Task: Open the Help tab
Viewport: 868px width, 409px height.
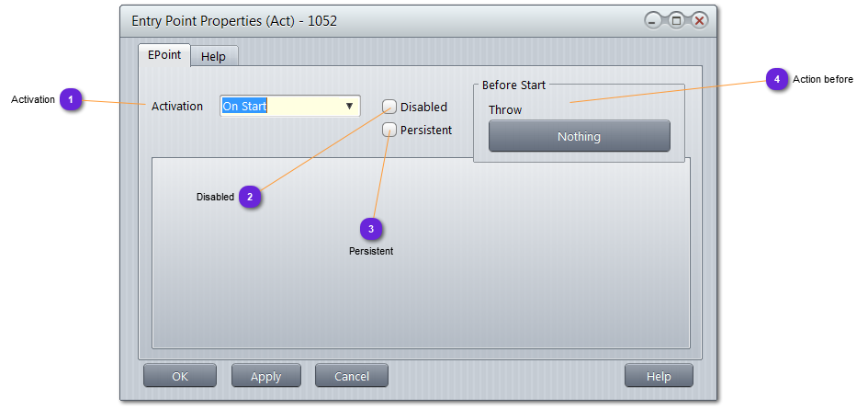Action: [213, 56]
